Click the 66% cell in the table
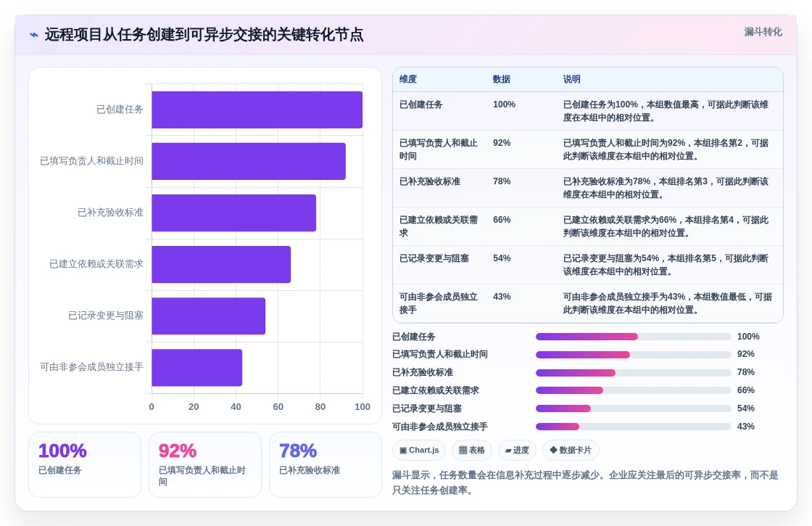 click(501, 220)
